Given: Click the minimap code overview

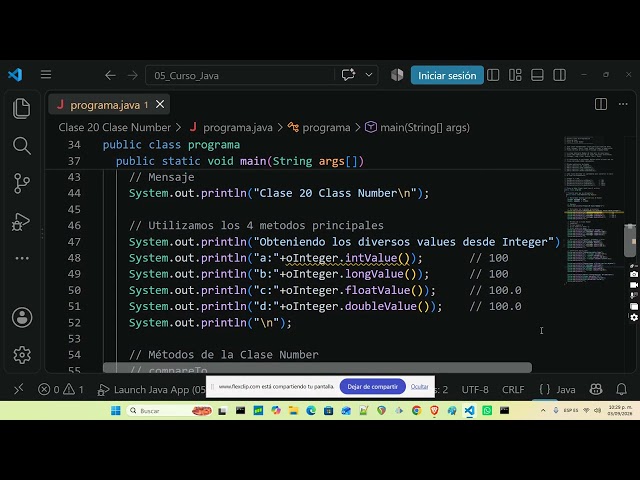Looking at the screenshot, I should (593, 210).
